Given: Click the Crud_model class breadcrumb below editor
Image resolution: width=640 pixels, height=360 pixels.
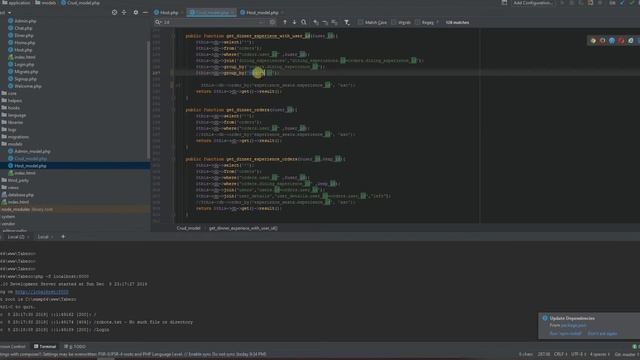Looking at the screenshot, I should [x=189, y=228].
